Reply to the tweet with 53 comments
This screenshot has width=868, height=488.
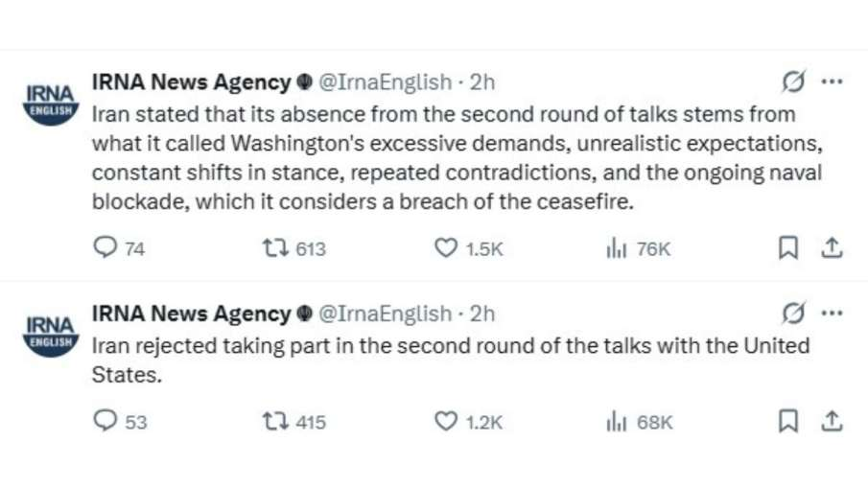coord(106,421)
